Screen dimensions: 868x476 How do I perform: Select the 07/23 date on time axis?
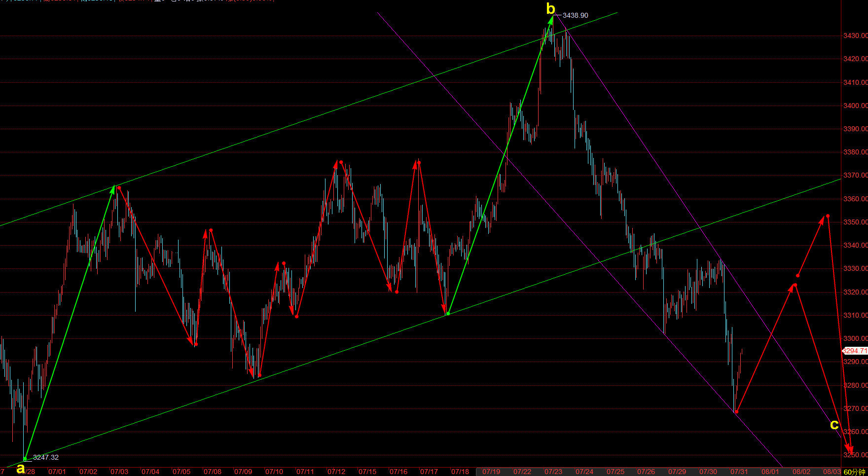(x=553, y=472)
